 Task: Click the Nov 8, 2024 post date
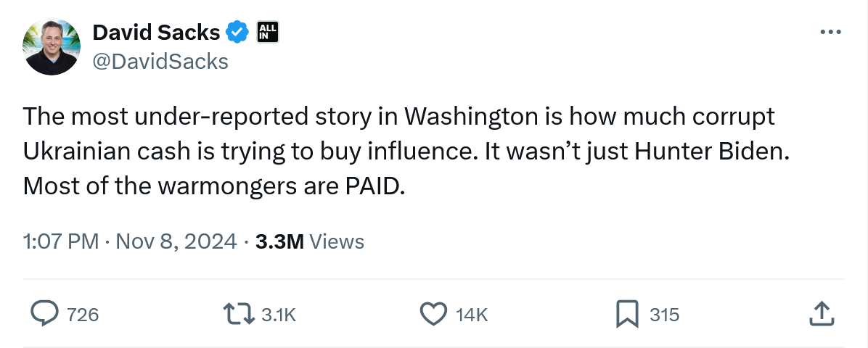tap(176, 241)
